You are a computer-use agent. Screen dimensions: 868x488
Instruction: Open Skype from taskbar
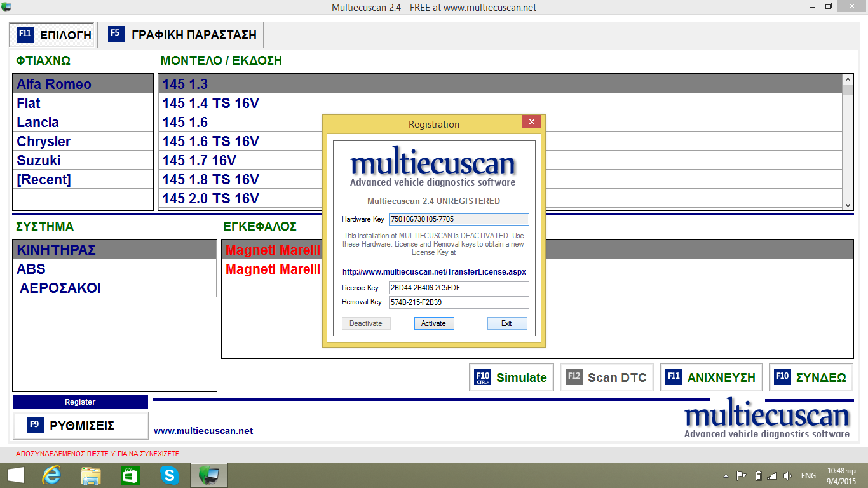pos(170,475)
